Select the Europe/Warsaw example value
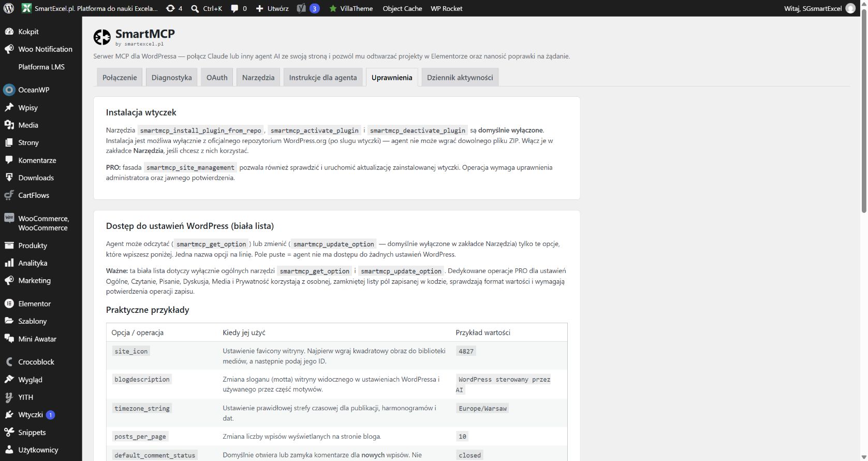Image resolution: width=868 pixels, height=461 pixels. click(482, 408)
